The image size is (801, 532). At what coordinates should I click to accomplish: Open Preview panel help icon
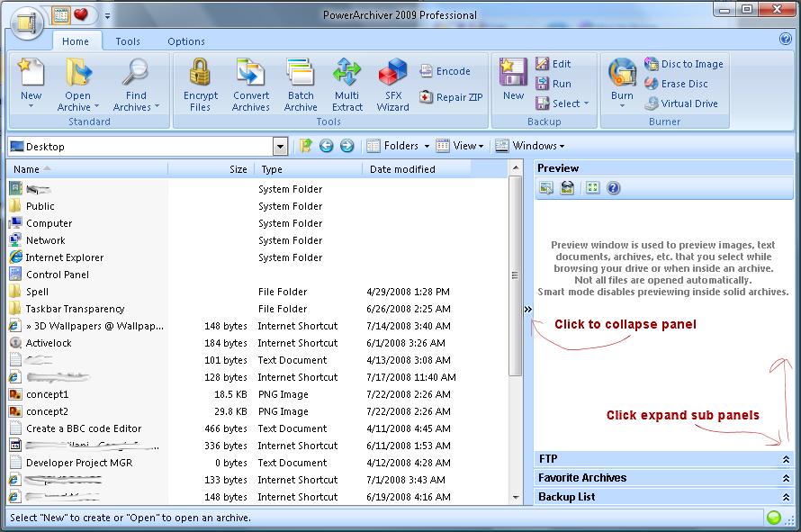pyautogui.click(x=614, y=188)
